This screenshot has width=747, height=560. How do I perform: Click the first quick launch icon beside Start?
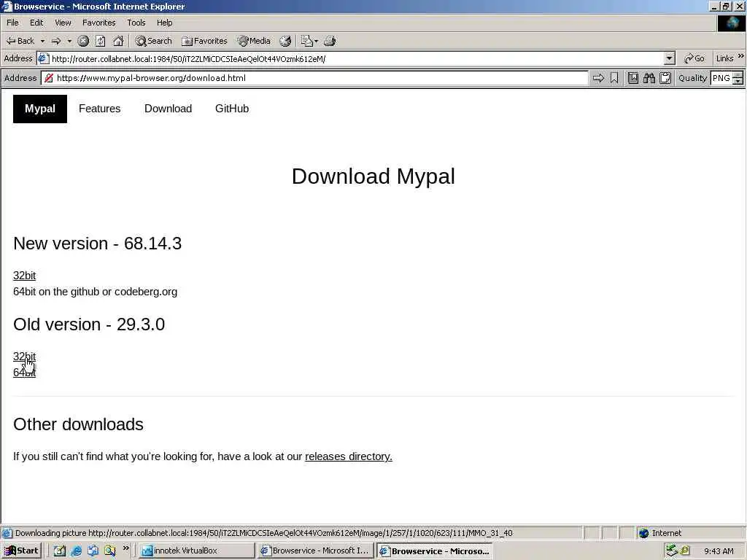point(59,551)
